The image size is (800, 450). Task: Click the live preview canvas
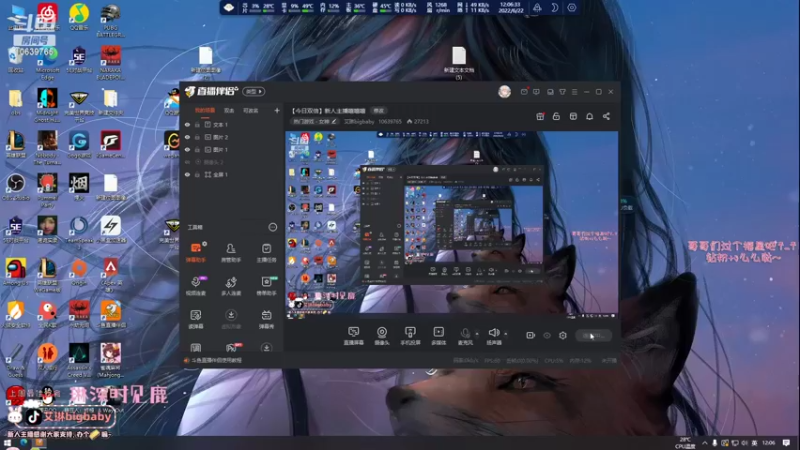(452, 225)
